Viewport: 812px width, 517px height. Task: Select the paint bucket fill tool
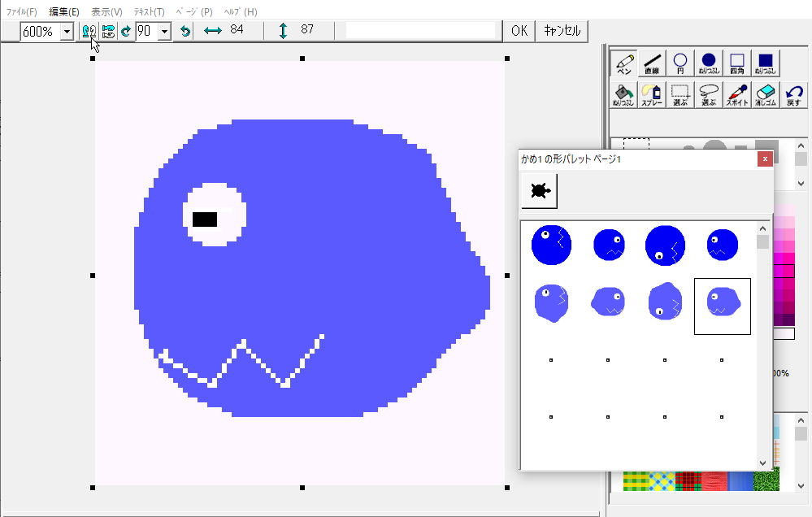[623, 95]
